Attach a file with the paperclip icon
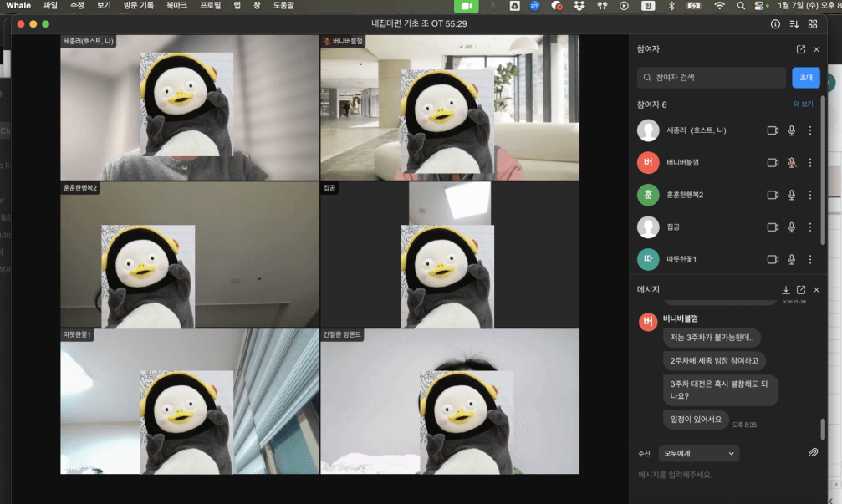 click(x=813, y=453)
